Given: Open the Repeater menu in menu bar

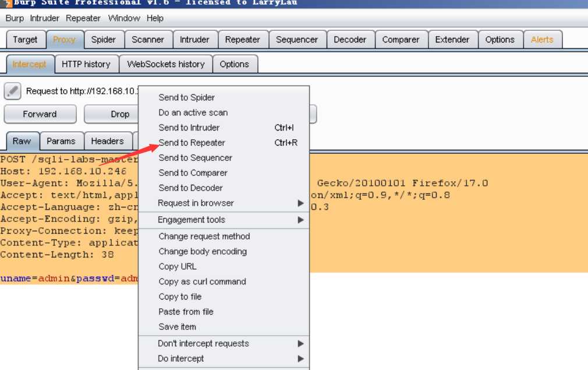Looking at the screenshot, I should (83, 18).
